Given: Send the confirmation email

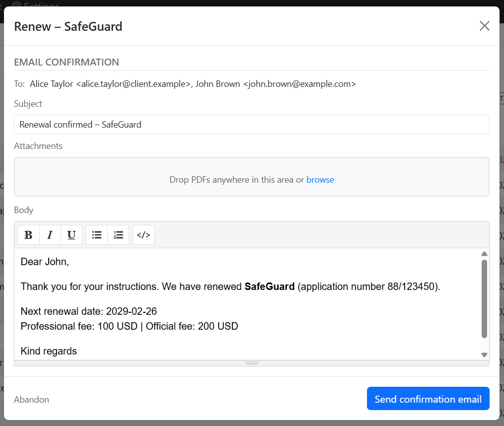Looking at the screenshot, I should [x=428, y=399].
